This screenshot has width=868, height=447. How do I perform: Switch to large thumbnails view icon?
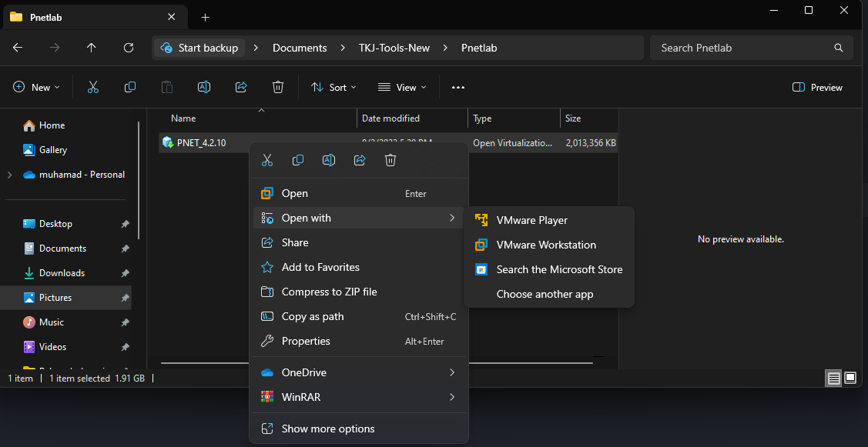pos(850,379)
